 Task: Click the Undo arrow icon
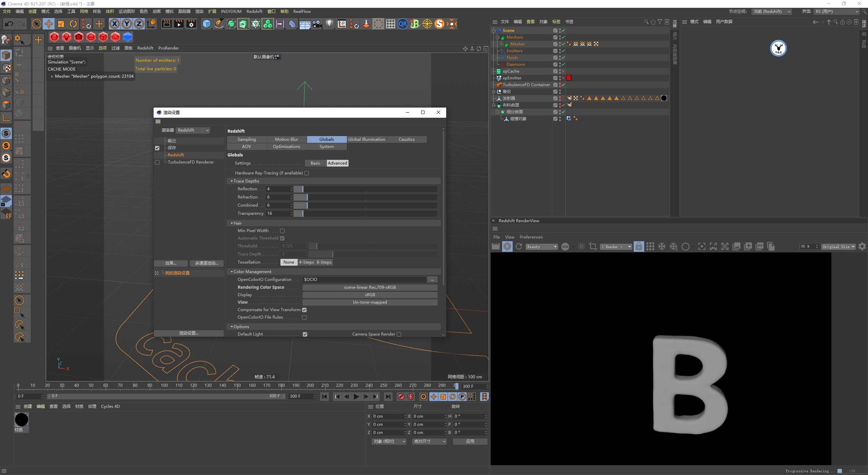coord(9,24)
